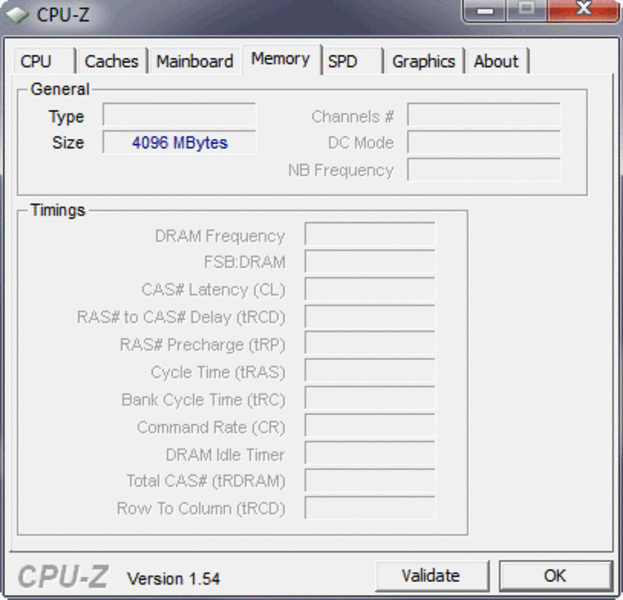This screenshot has width=623, height=600.
Task: Click the DRAM Idle Timer field
Action: pos(370,454)
